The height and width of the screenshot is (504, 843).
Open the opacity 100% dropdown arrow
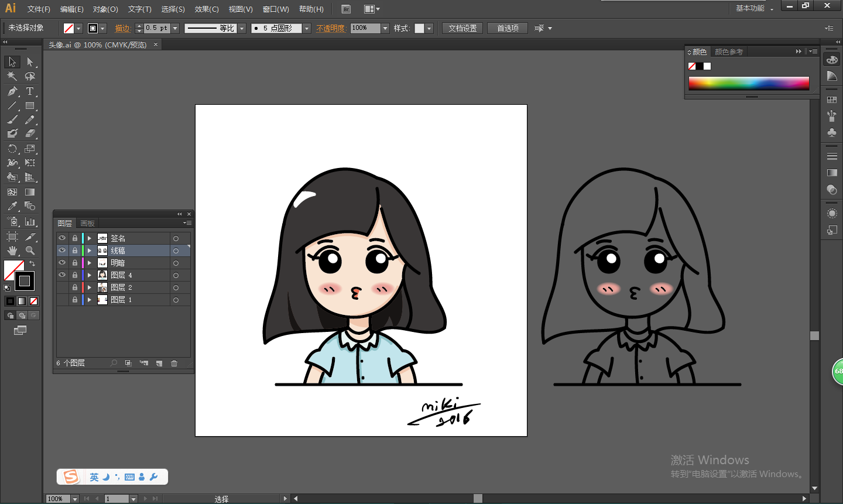coord(385,28)
